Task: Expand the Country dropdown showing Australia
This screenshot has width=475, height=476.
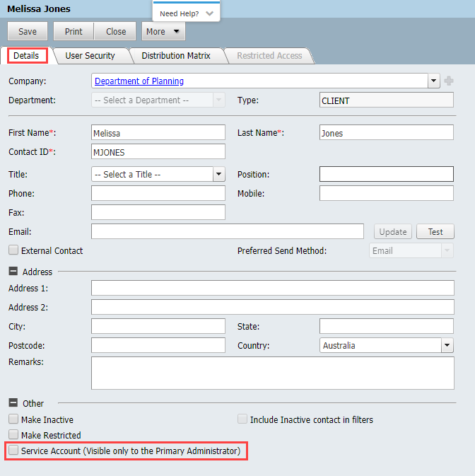Action: coord(447,346)
